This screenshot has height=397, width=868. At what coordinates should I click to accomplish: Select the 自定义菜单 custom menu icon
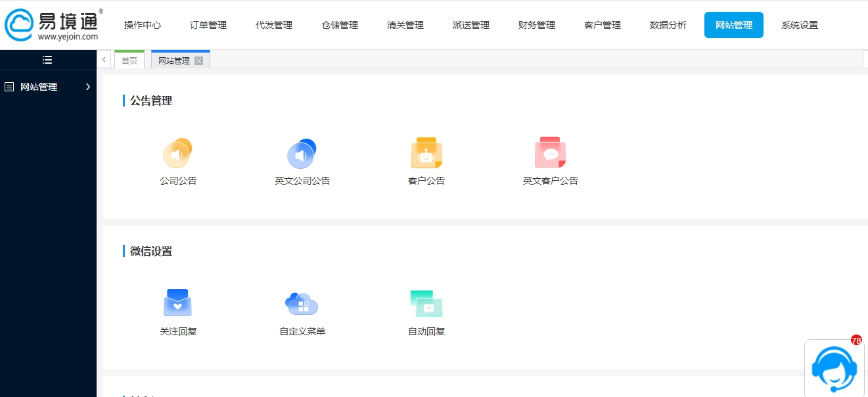pos(302,302)
